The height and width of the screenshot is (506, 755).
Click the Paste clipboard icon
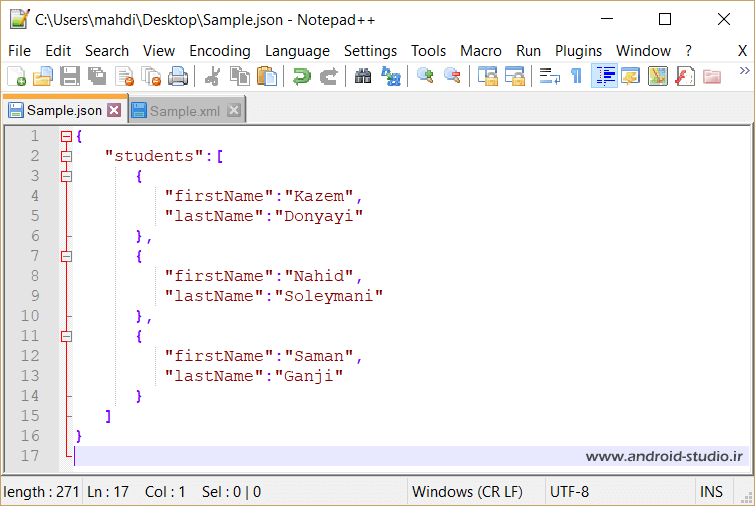click(266, 77)
